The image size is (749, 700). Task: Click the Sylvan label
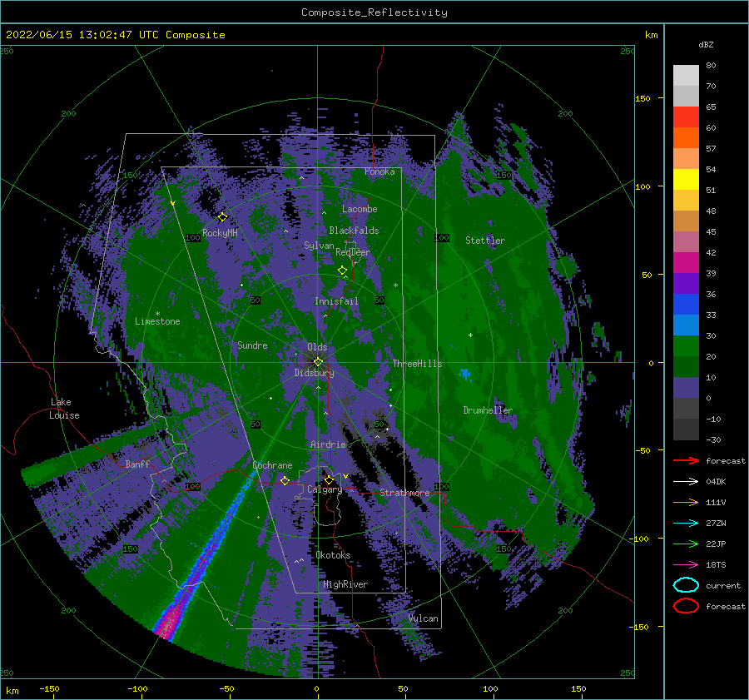pyautogui.click(x=319, y=245)
